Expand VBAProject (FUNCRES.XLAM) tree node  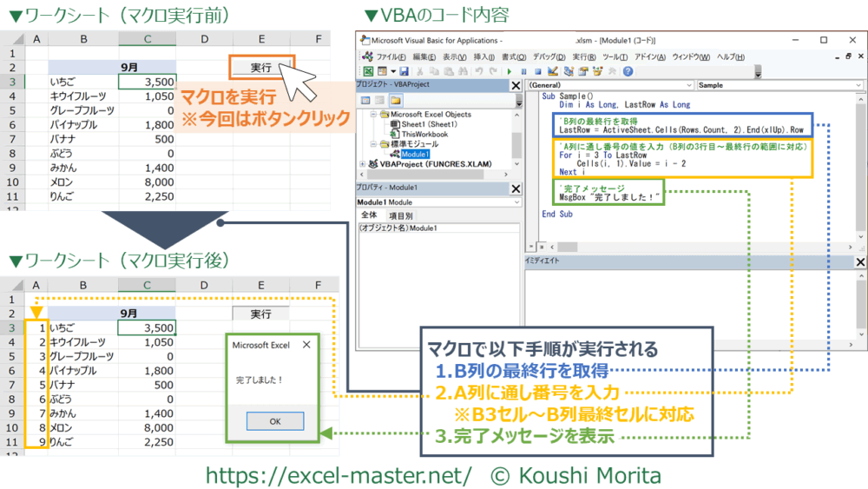click(x=362, y=163)
